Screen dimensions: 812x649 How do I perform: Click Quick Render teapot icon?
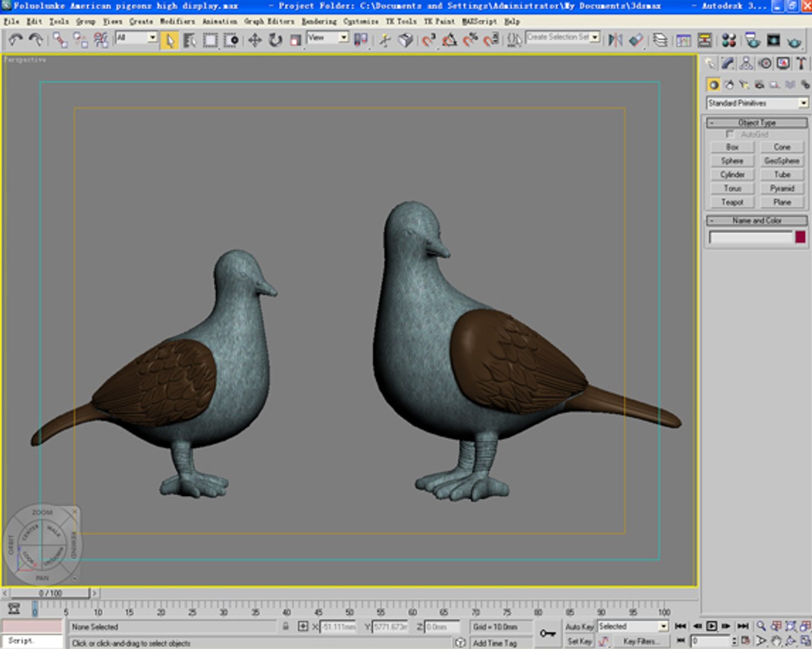[x=794, y=40]
